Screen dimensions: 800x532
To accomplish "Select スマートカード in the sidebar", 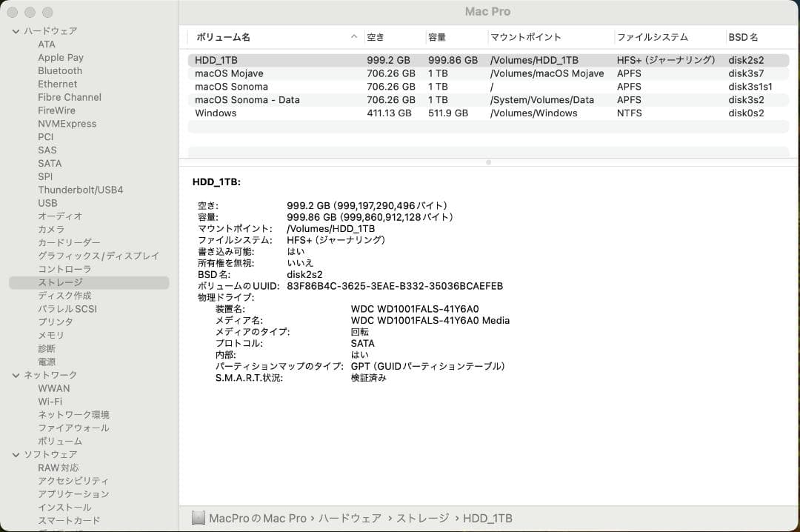I will click(x=69, y=521).
